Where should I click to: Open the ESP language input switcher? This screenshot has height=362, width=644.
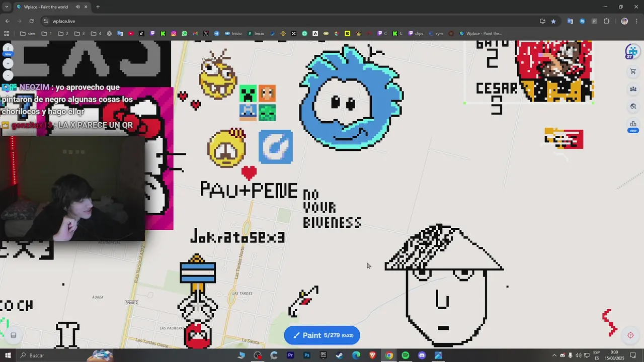[x=596, y=355]
